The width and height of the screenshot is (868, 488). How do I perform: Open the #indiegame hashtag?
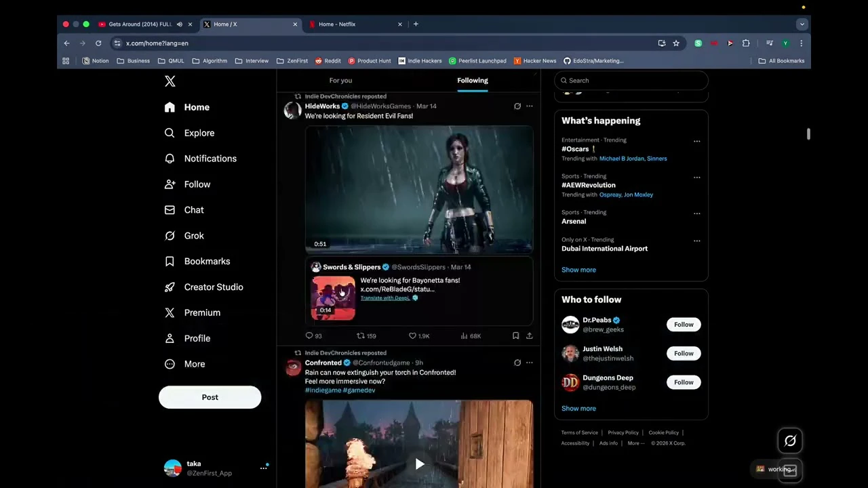coord(323,390)
